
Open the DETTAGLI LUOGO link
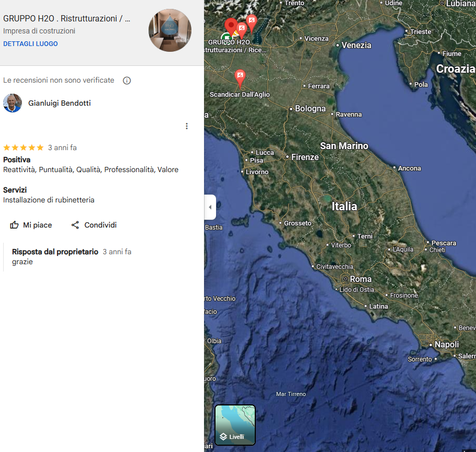pyautogui.click(x=30, y=44)
